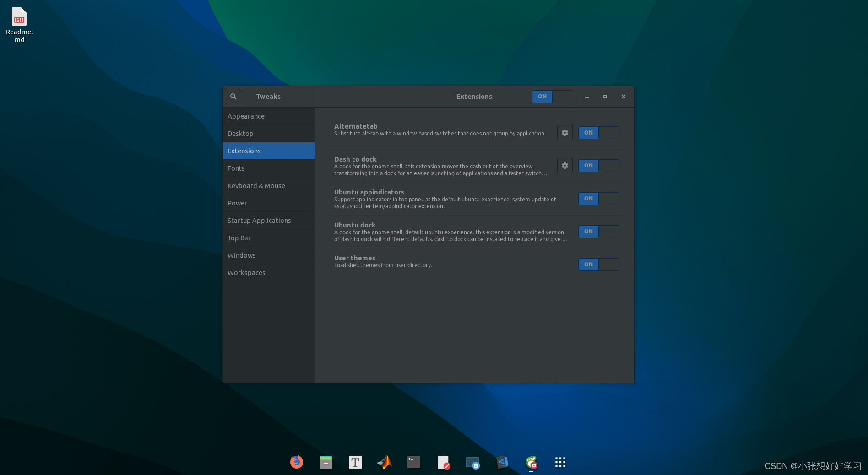Image resolution: width=868 pixels, height=475 pixels.
Task: Select Extensions in the sidebar
Action: (269, 151)
